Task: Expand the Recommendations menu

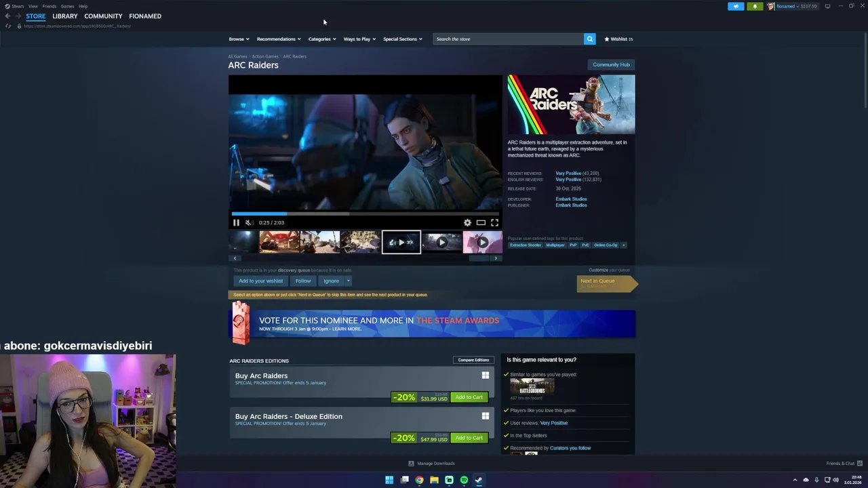Action: coord(279,39)
